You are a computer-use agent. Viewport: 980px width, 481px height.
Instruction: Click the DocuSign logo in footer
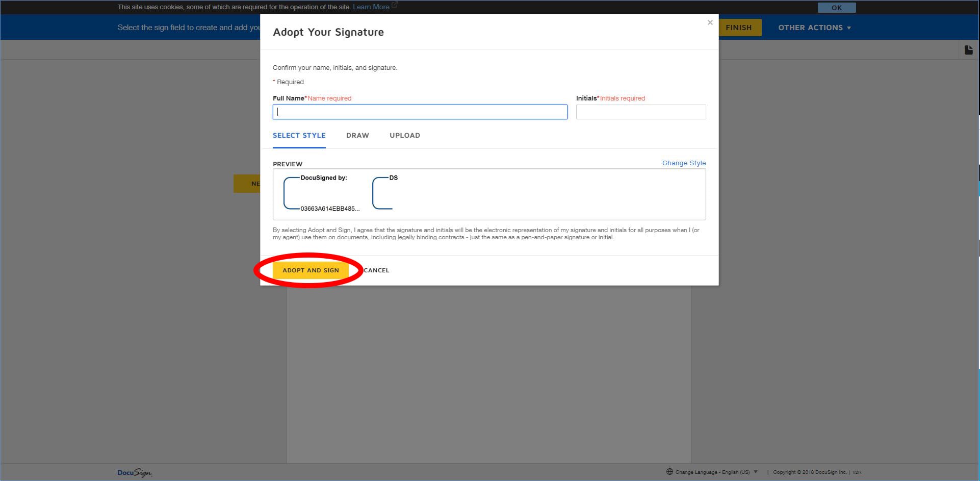coord(135,473)
